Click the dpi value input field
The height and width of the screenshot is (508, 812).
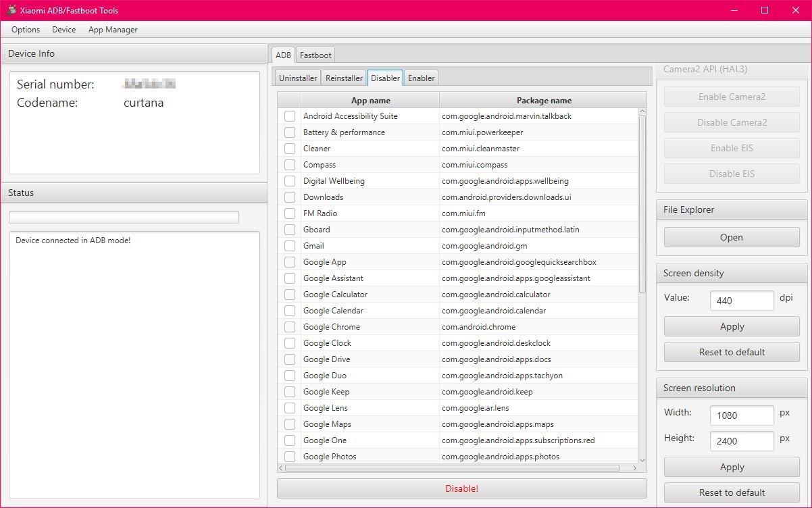[x=742, y=301]
